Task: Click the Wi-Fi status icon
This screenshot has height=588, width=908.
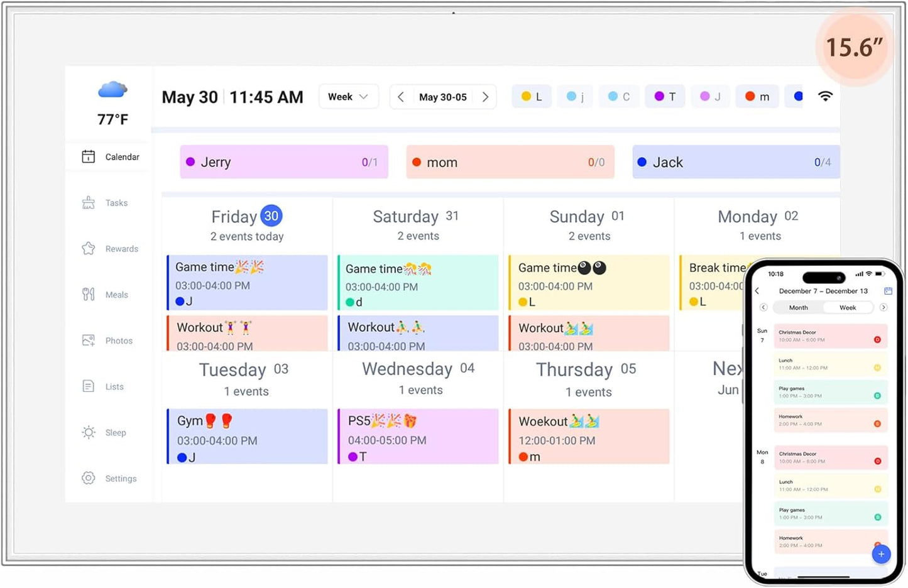Action: pyautogui.click(x=825, y=96)
